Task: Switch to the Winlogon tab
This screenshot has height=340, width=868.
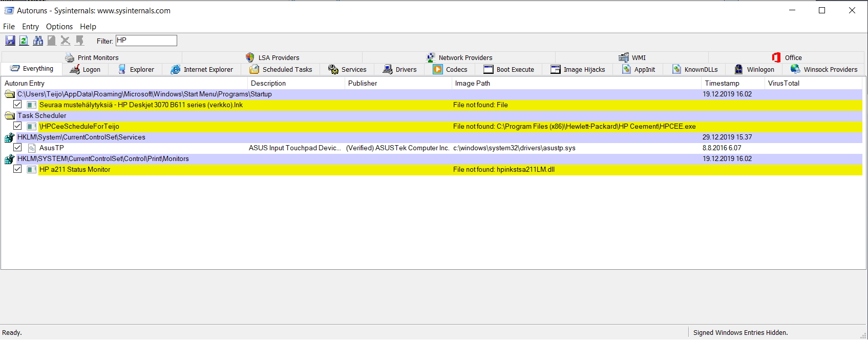Action: pos(754,69)
